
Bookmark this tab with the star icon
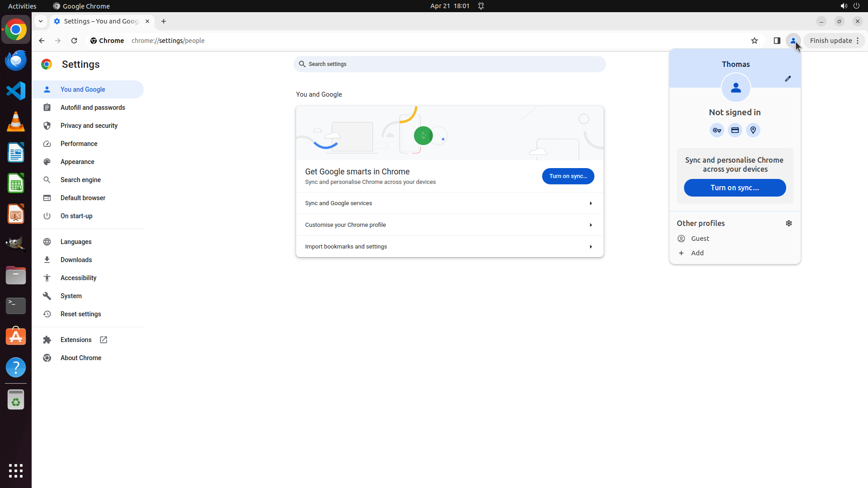click(754, 41)
